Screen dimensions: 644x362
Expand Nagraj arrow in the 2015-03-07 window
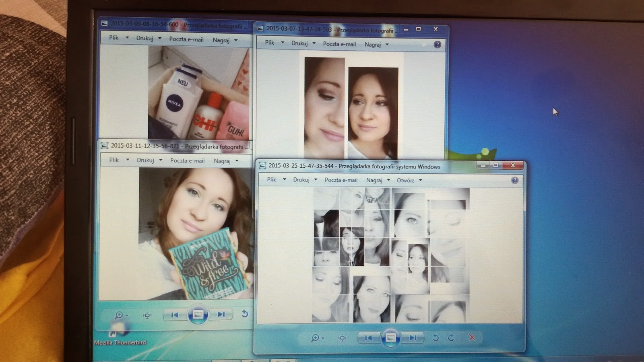pos(387,44)
